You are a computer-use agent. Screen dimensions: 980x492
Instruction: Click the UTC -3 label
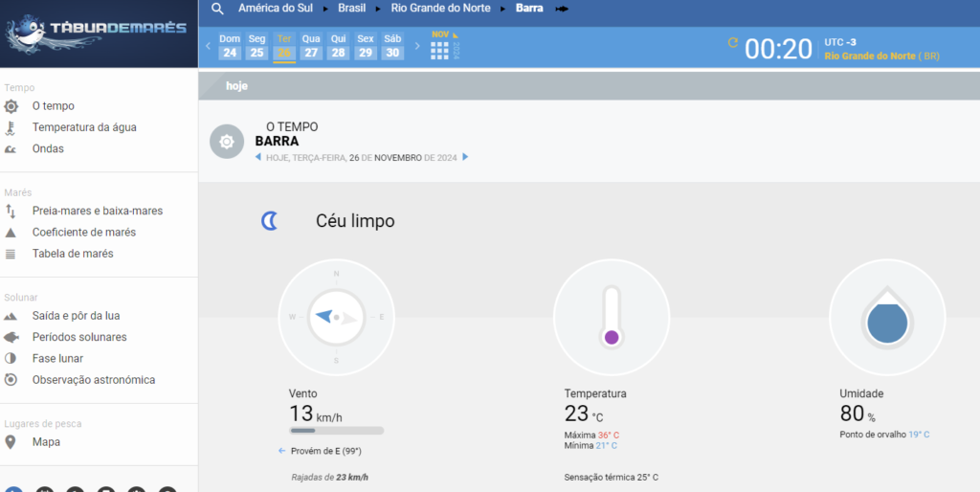pyautogui.click(x=840, y=42)
